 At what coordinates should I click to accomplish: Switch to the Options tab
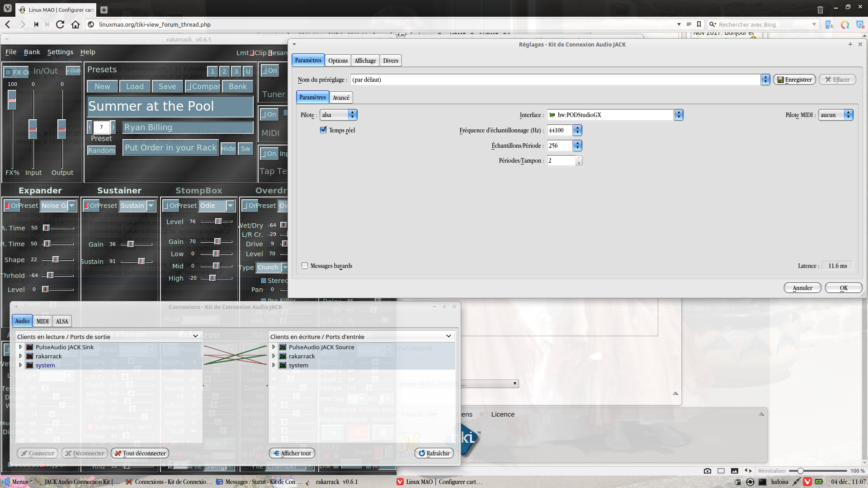(338, 61)
